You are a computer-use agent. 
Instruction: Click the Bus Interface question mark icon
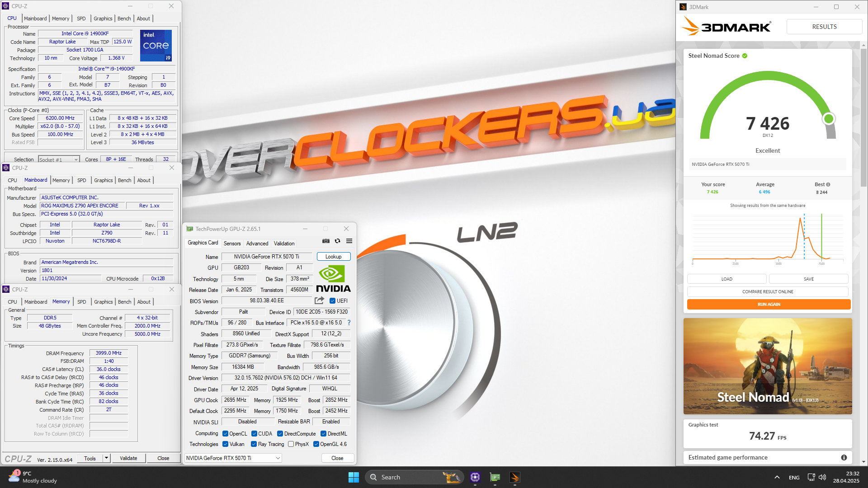pos(349,323)
